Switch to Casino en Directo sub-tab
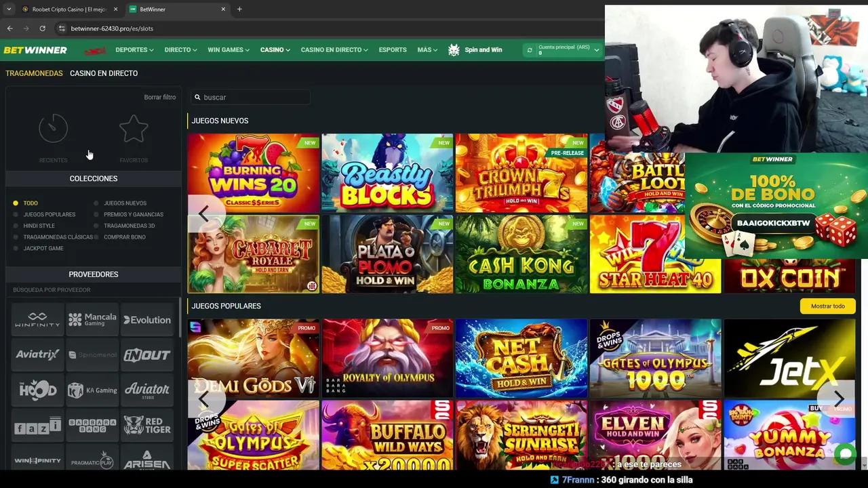This screenshot has width=868, height=488. [x=104, y=73]
